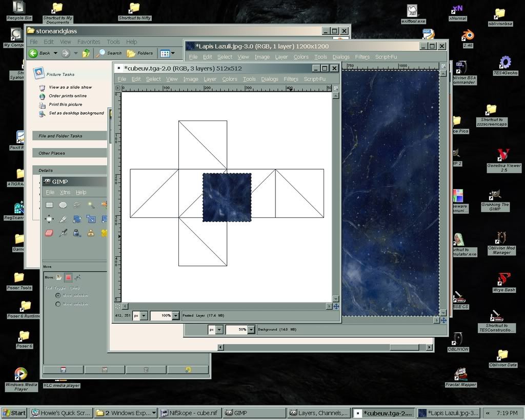This screenshot has width=525, height=420.
Task: Click the pasted lapis texture square on canvas
Action: [x=227, y=197]
